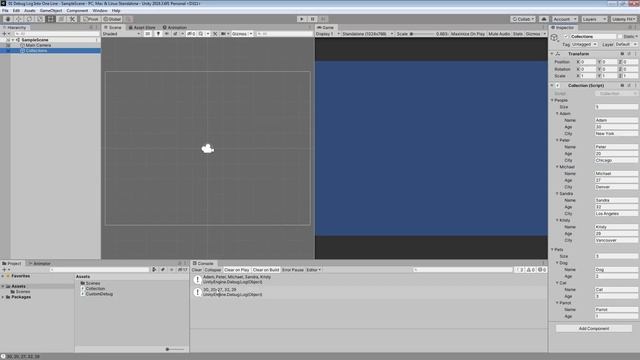Open the Component menu
640x360 pixels.
click(x=77, y=11)
